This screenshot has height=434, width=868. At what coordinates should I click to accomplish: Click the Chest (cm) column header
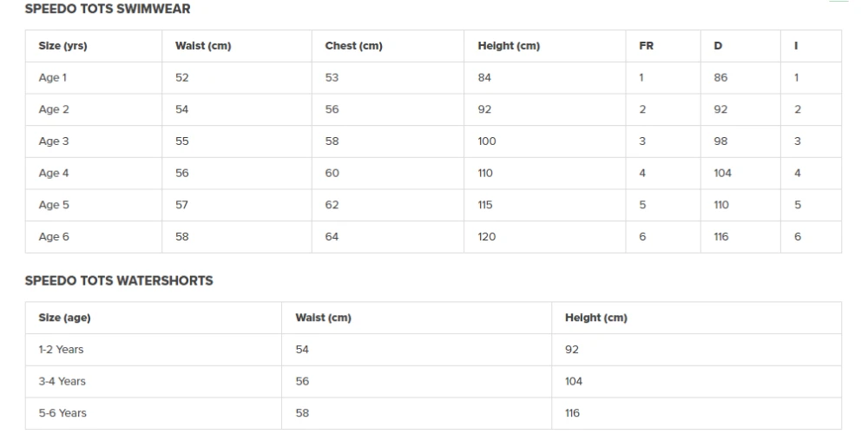[353, 46]
